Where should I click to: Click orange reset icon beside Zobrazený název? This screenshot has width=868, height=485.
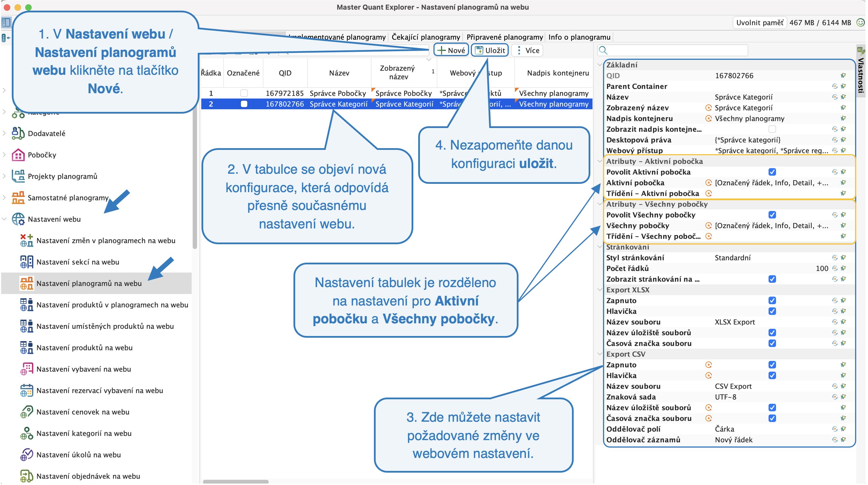coord(708,108)
